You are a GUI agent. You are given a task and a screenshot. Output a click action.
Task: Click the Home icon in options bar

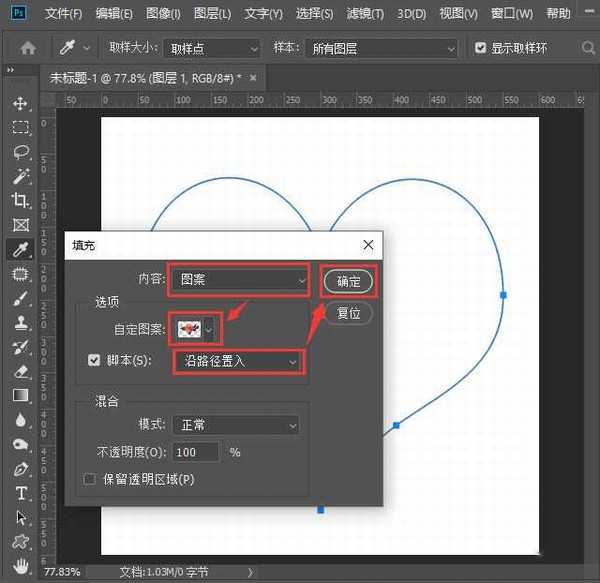click(28, 48)
